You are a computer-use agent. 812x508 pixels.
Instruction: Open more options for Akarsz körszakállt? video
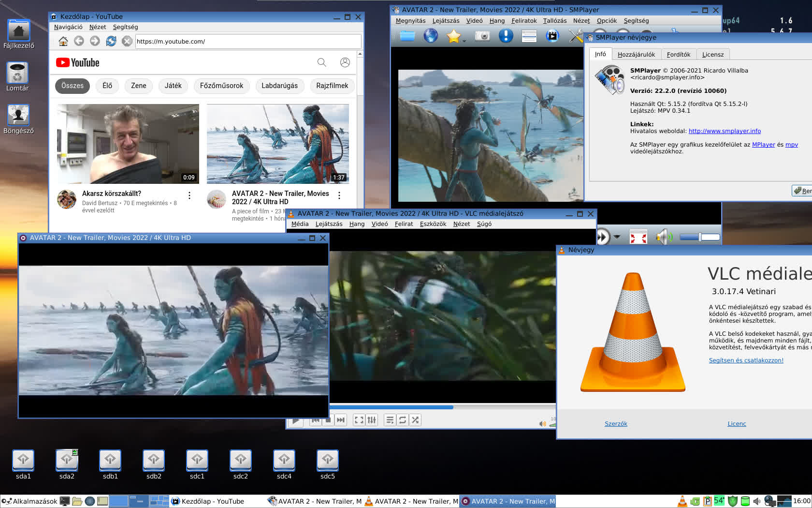pos(189,195)
